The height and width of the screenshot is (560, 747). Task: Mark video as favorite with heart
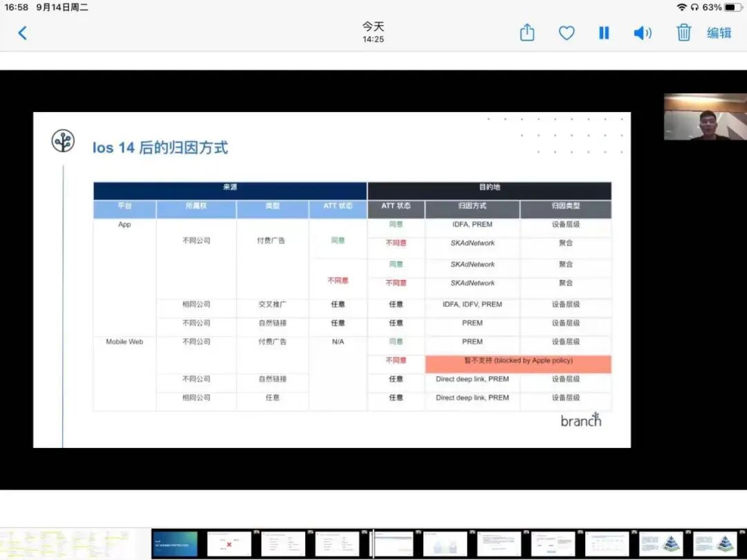click(566, 33)
